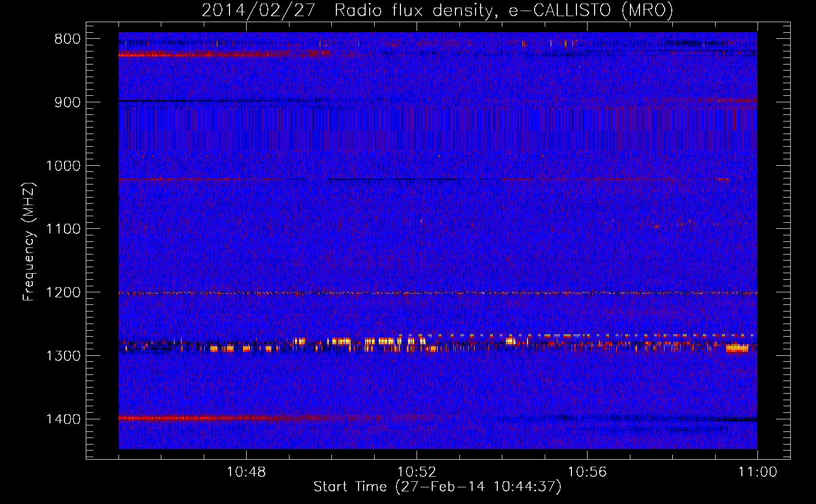Click the 'Frequency (MHZ)' axis label
The width and height of the screenshot is (816, 504).
pos(29,242)
